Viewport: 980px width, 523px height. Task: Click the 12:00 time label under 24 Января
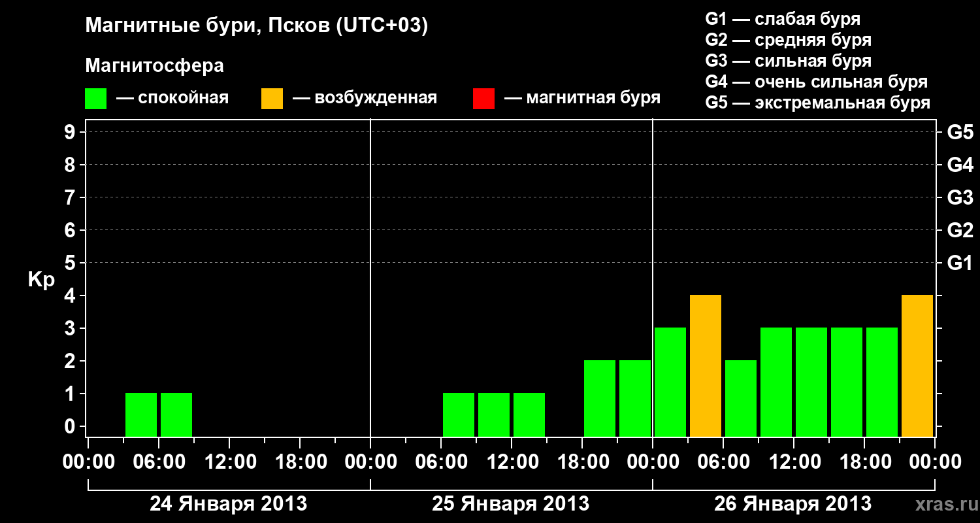[229, 462]
